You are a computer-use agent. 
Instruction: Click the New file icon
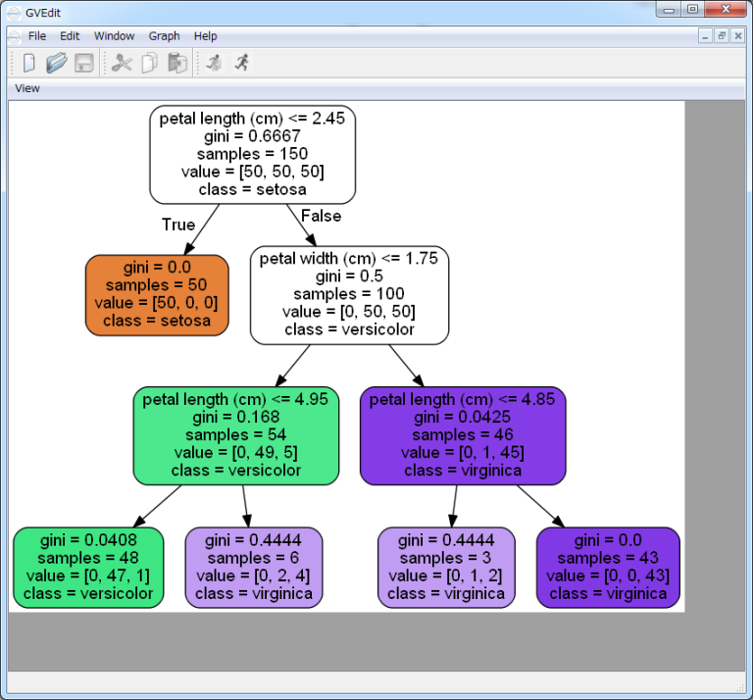29,63
